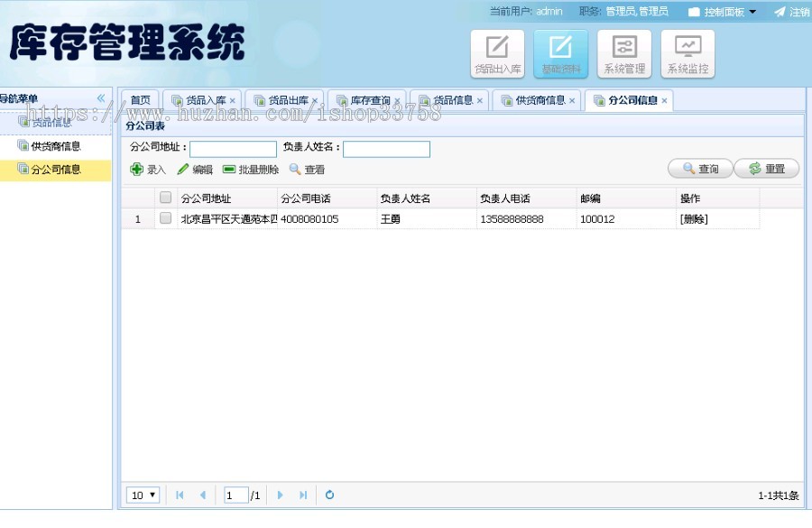Check the checkbox on row 1

(165, 218)
